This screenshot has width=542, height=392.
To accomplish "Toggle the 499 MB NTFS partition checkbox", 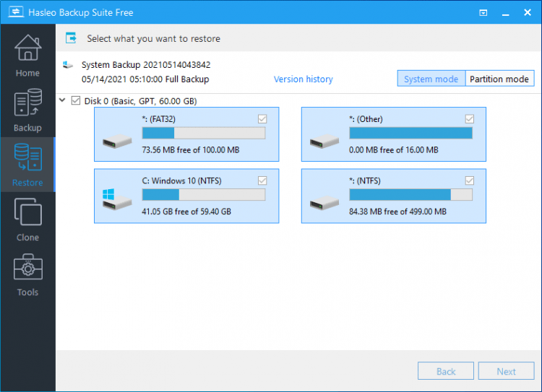I will [x=470, y=180].
